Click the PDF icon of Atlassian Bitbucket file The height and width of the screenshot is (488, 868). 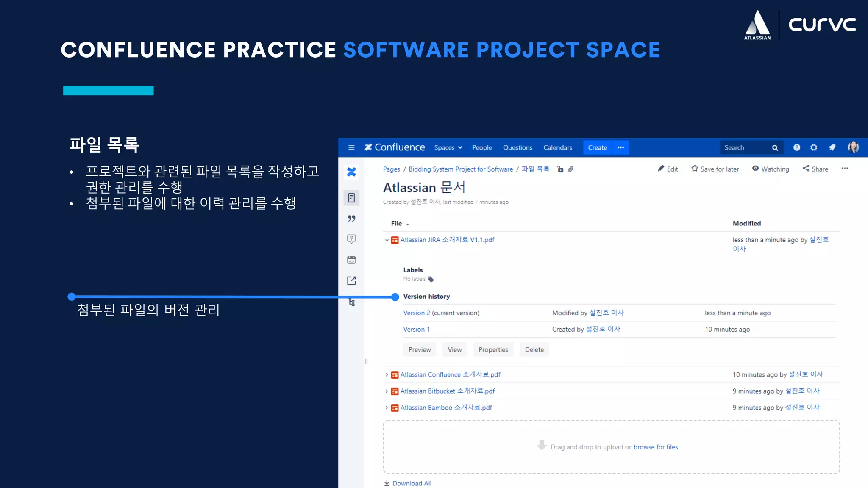click(395, 391)
